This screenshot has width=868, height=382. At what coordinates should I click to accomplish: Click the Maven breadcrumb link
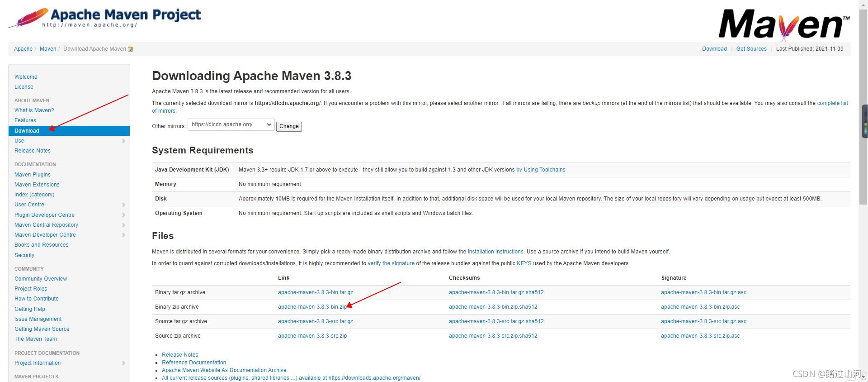click(x=48, y=49)
